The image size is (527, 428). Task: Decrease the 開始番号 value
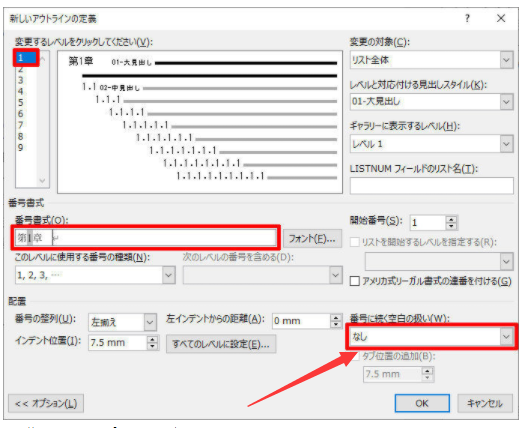(451, 226)
